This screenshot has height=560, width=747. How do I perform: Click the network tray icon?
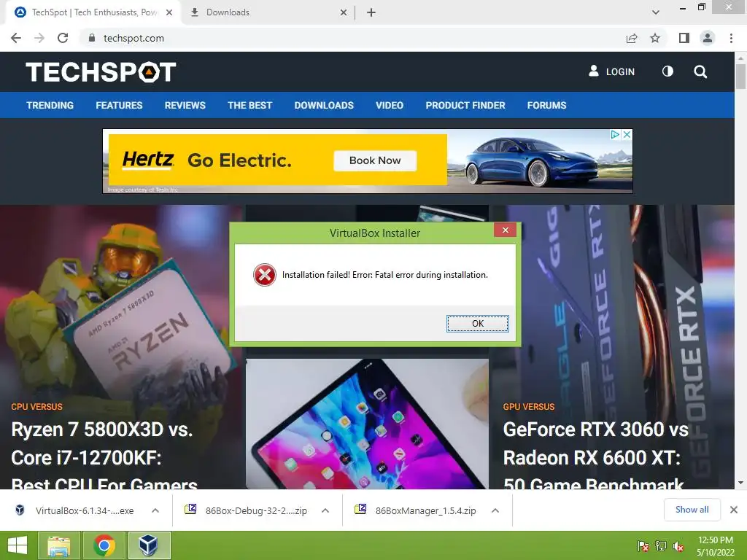coord(661,546)
